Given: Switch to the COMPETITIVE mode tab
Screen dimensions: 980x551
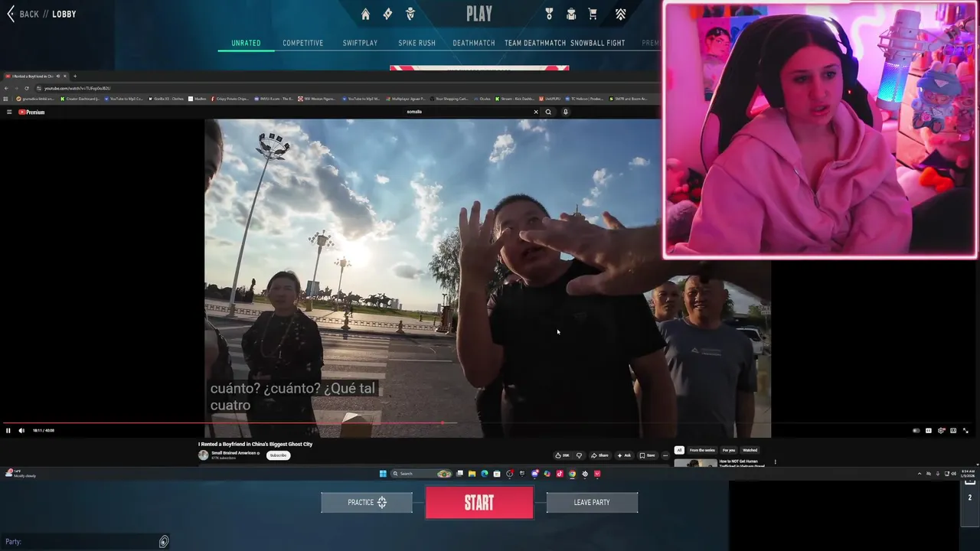Looking at the screenshot, I should (302, 43).
